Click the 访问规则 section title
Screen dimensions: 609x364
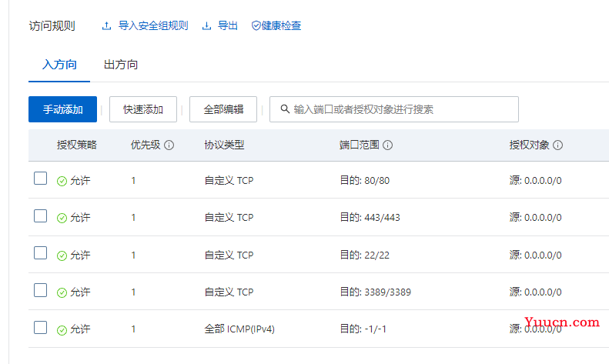tap(52, 26)
